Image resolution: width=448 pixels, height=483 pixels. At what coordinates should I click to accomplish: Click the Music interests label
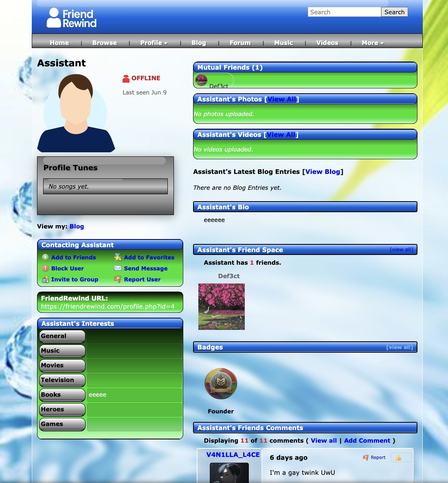click(x=62, y=351)
